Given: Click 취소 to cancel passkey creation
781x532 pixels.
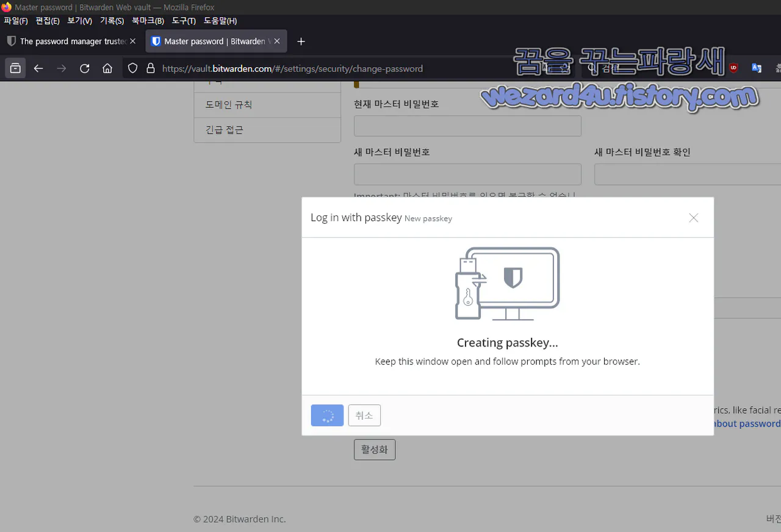Looking at the screenshot, I should tap(364, 415).
